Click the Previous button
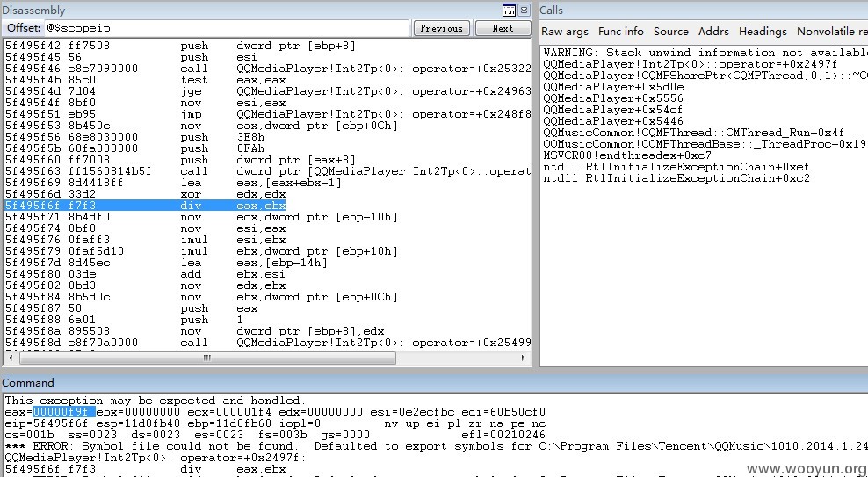 442,28
